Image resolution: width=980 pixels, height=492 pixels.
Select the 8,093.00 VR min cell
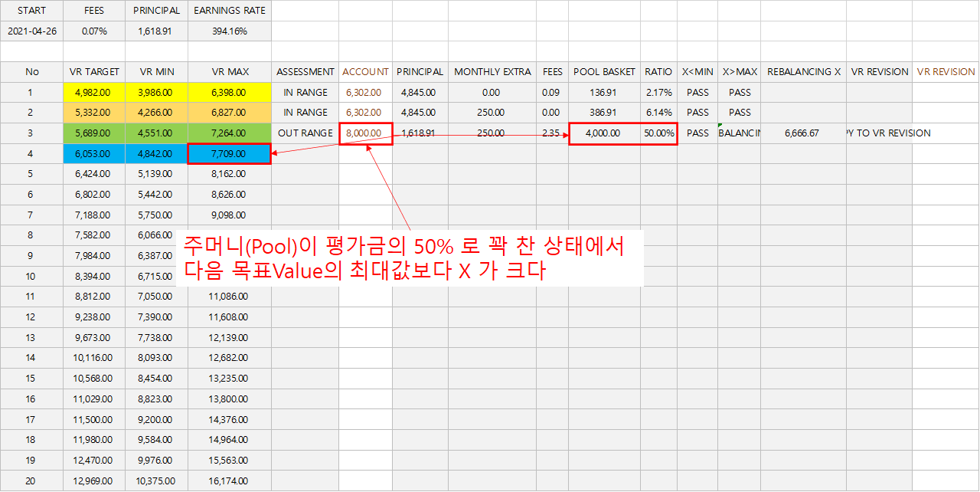pos(157,358)
